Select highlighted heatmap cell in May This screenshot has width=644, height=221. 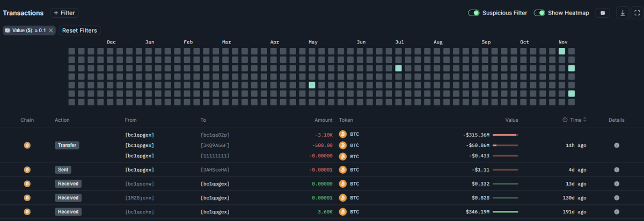pos(312,85)
